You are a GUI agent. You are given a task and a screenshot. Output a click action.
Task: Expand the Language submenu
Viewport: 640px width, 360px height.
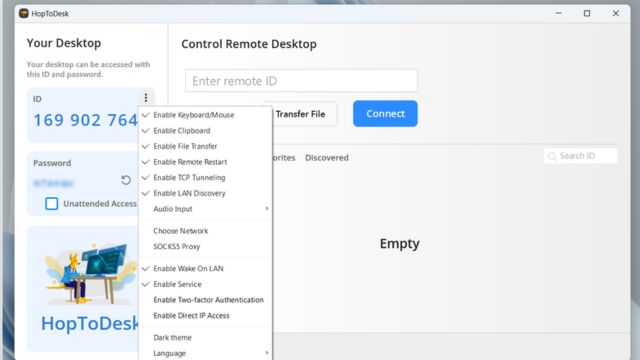tap(205, 353)
